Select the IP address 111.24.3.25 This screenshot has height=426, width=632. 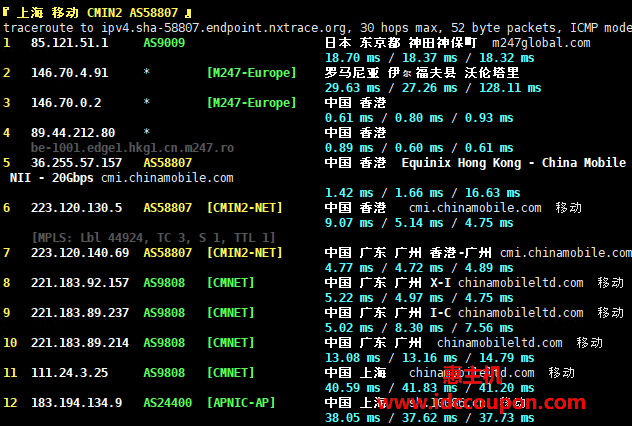pos(70,373)
